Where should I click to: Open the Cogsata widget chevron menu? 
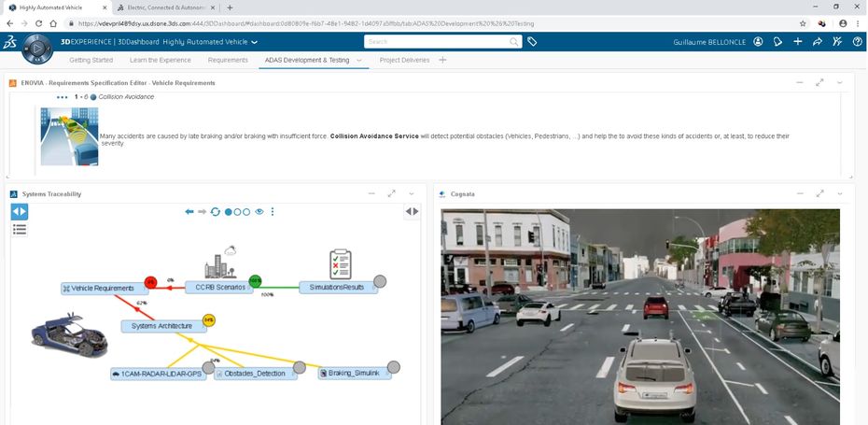tap(839, 193)
